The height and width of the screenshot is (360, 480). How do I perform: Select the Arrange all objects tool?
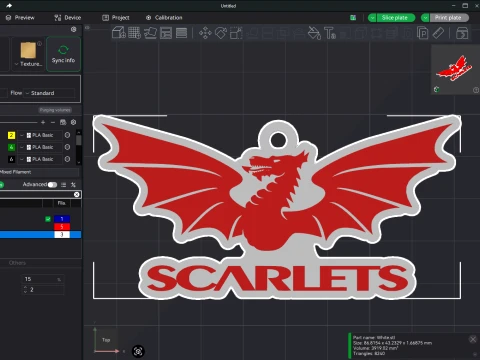166,33
